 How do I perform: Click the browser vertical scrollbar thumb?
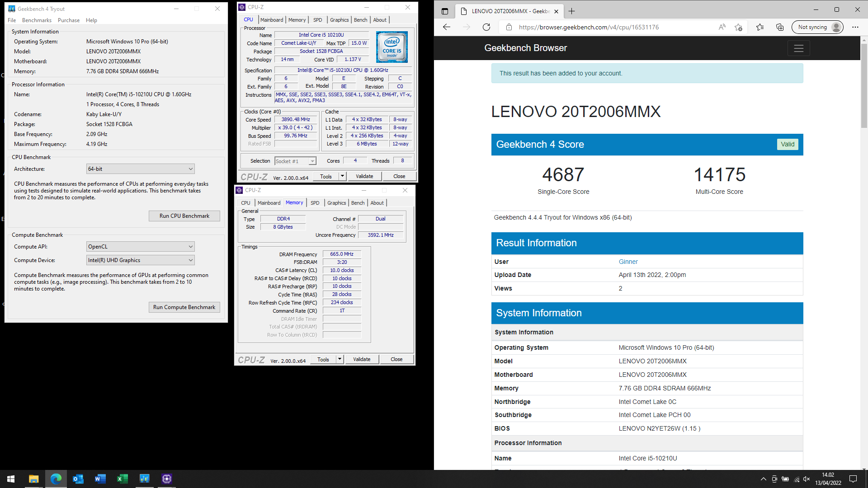(864, 86)
